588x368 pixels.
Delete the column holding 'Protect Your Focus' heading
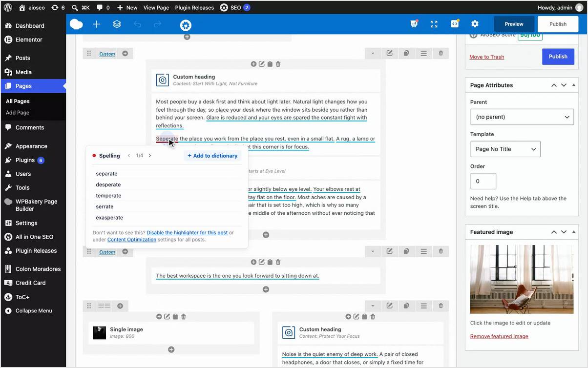click(x=373, y=317)
